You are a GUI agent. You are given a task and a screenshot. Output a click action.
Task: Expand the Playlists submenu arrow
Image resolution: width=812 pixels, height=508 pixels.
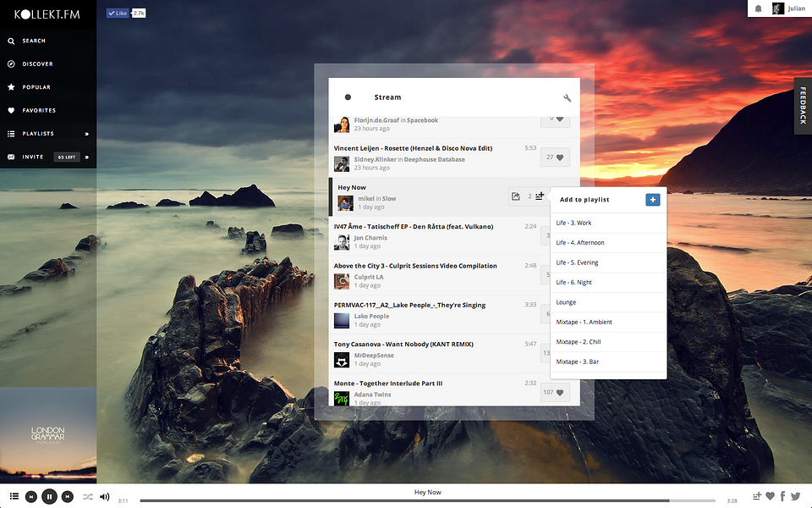click(87, 134)
